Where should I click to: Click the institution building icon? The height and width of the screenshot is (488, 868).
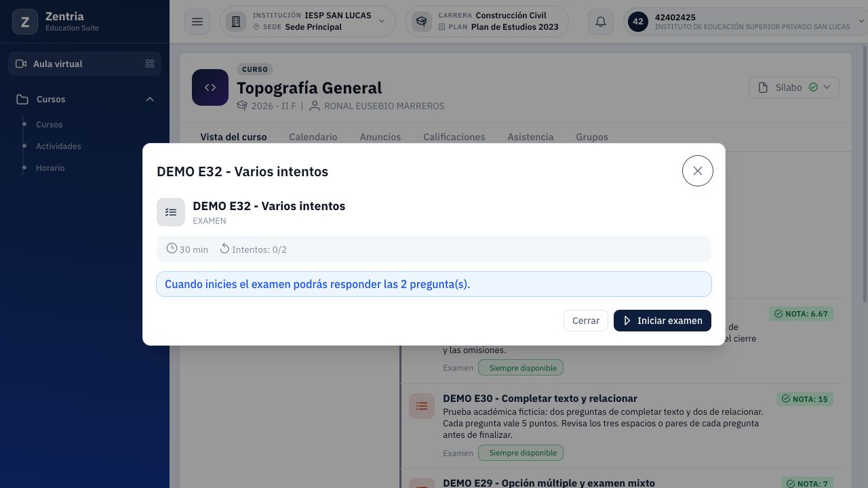point(236,22)
